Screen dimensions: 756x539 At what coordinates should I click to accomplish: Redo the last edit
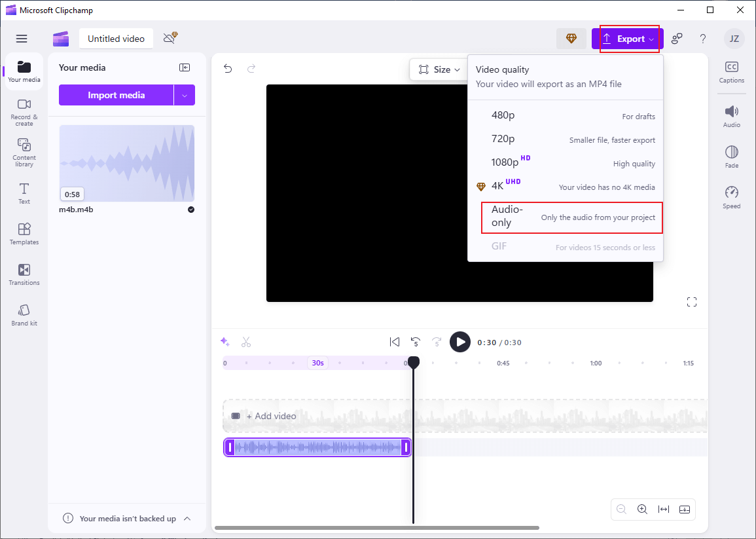point(251,69)
